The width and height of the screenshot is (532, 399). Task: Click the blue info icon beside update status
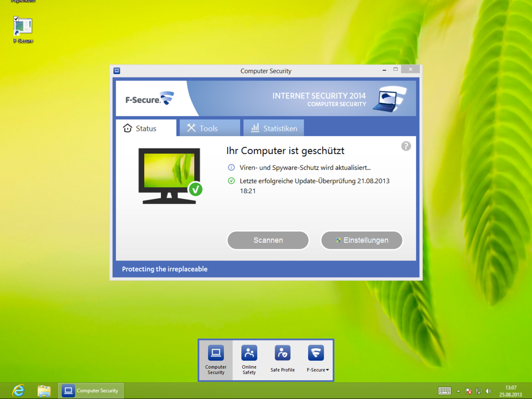pos(231,167)
